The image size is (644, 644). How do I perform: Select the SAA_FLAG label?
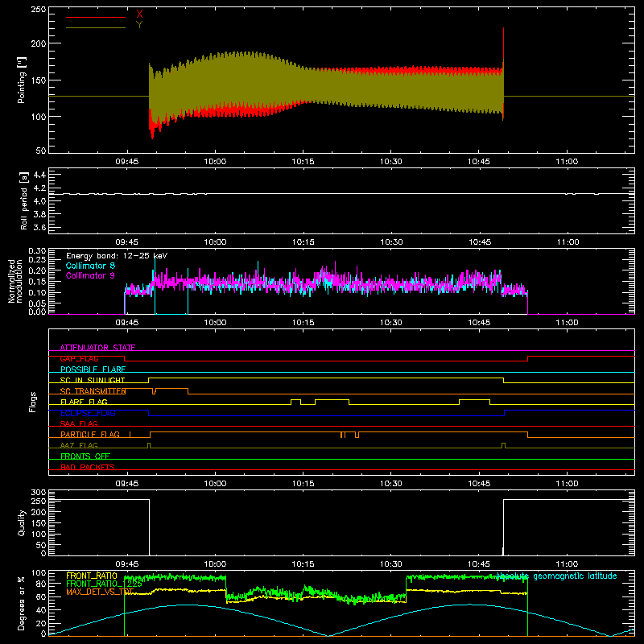[x=79, y=423]
